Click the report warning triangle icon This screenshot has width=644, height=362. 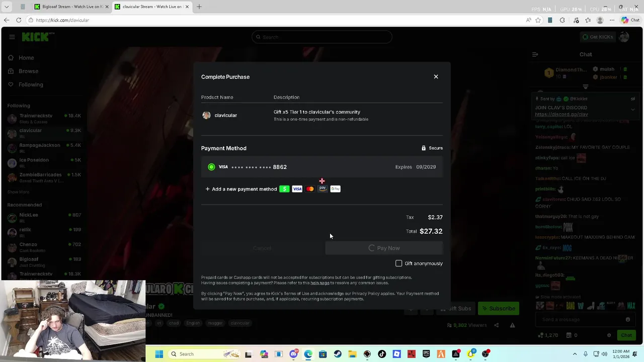pyautogui.click(x=512, y=325)
